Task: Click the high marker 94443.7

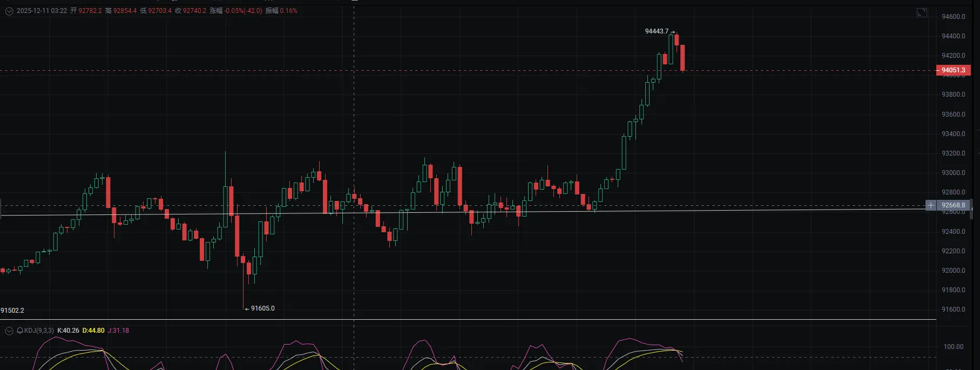Action: pos(657,31)
